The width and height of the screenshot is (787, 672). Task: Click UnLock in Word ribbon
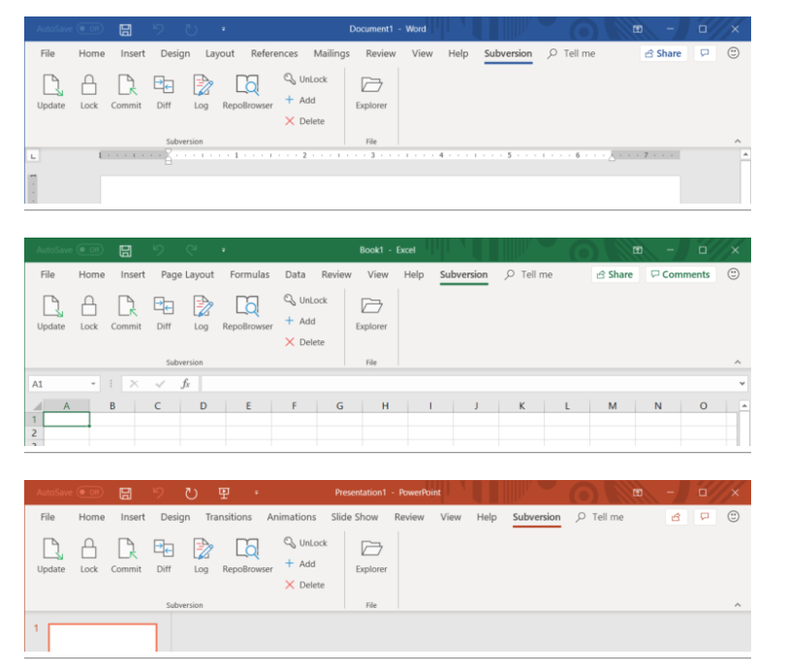click(x=305, y=79)
